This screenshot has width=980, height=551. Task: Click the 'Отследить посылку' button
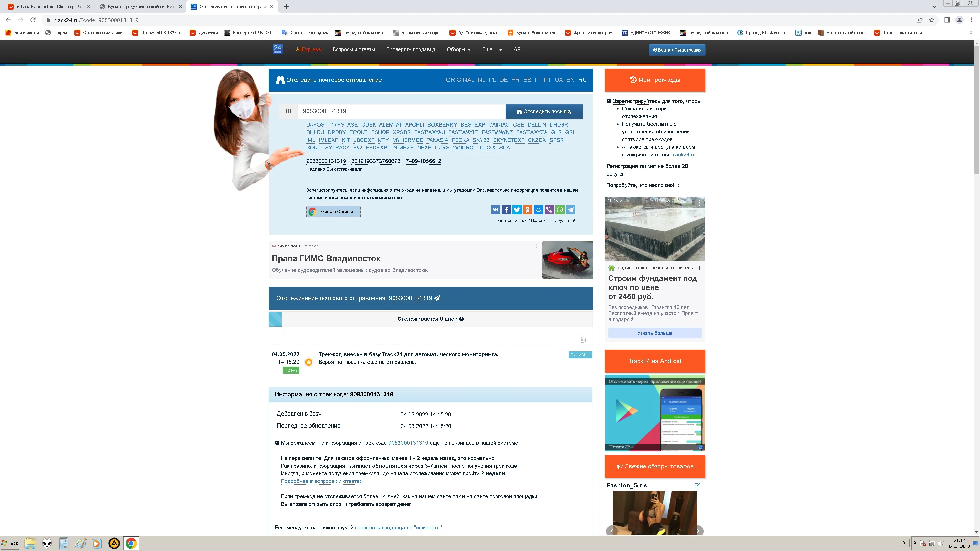tap(544, 111)
